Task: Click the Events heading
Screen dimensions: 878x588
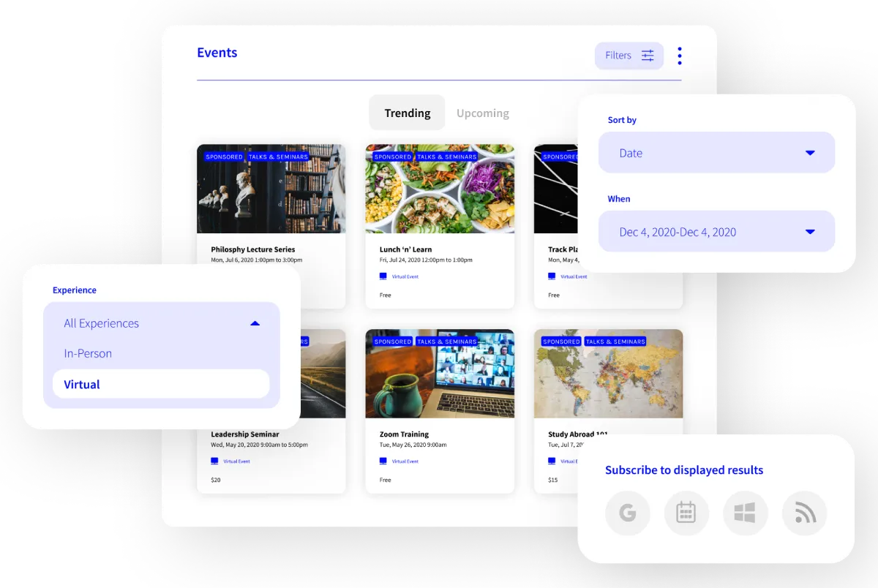Action: (x=217, y=53)
